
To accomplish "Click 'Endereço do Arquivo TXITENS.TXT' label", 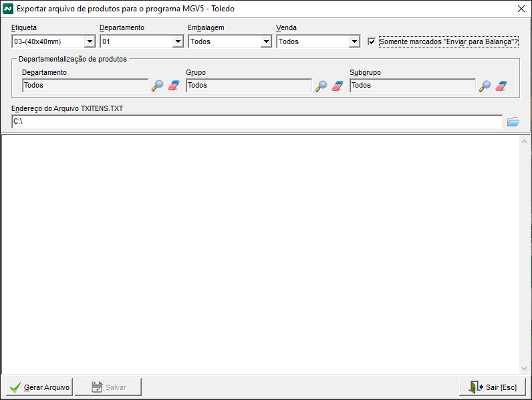I will tap(68, 108).
